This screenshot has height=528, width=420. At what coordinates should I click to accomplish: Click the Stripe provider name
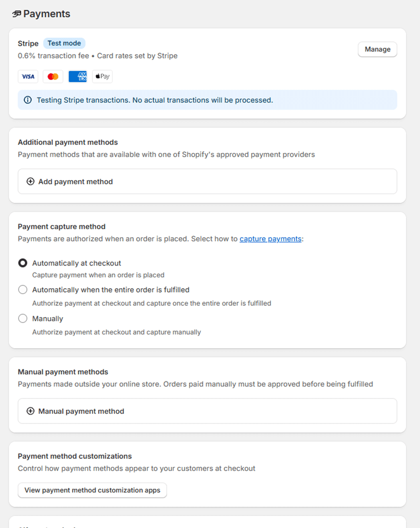pyautogui.click(x=28, y=44)
